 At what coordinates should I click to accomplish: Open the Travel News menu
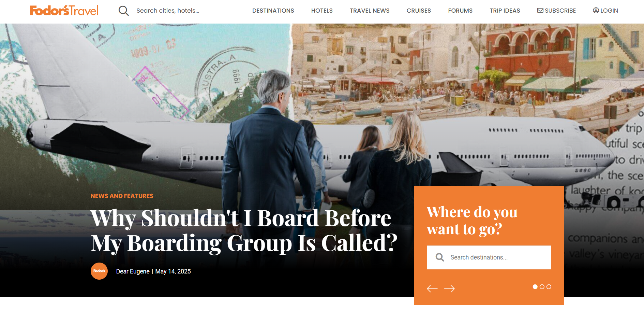[x=370, y=11]
